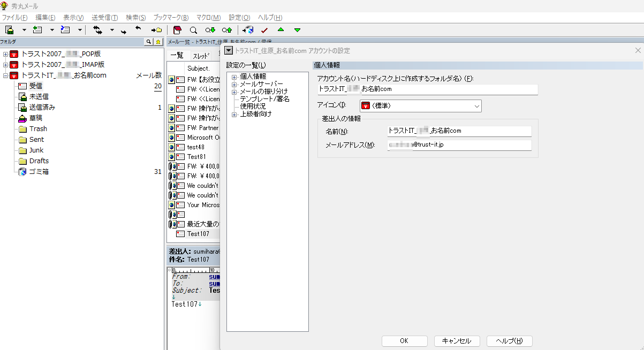Click the yellow star icon in フォルダ header
The height and width of the screenshot is (350, 644).
point(158,42)
